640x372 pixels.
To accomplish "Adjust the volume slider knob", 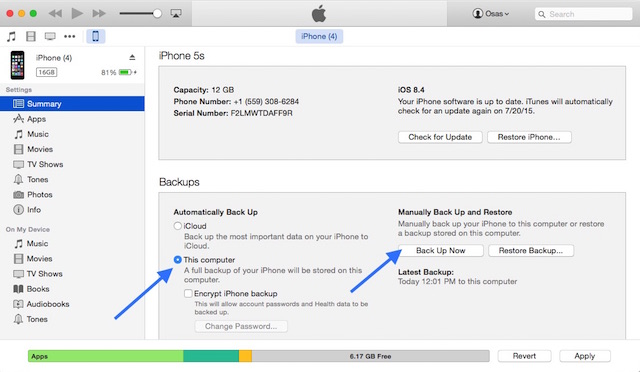I will click(x=157, y=13).
